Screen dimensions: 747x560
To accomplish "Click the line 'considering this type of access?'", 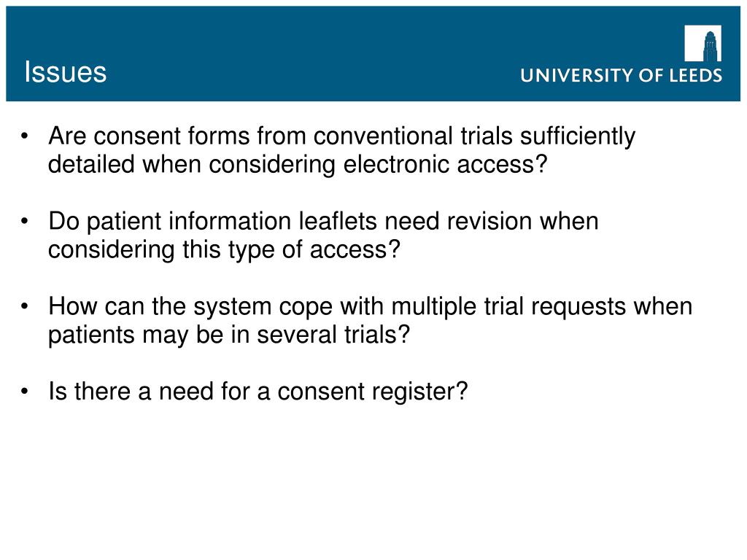I will tap(224, 249).
